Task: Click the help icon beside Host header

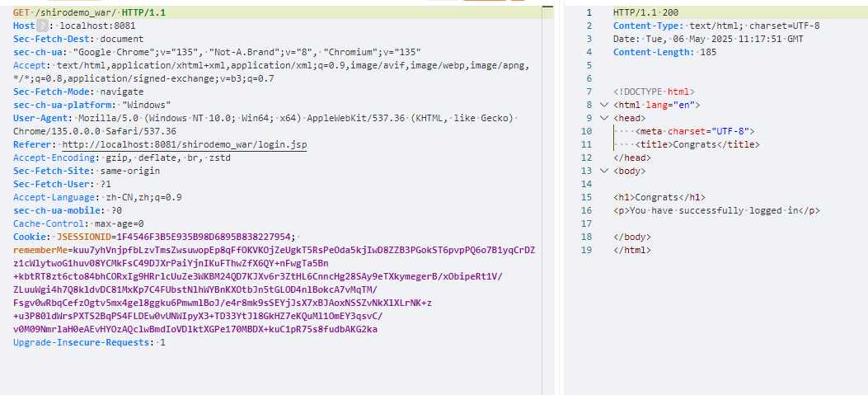Action: 43,26
